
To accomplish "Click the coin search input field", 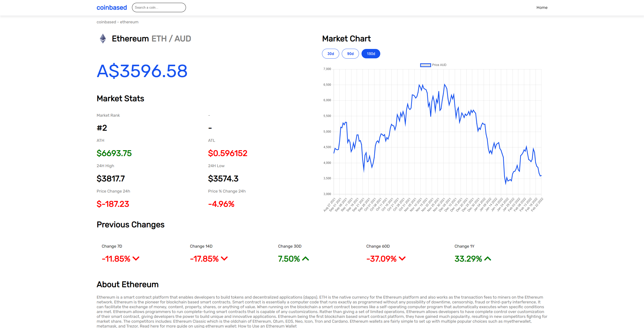I will pos(159,7).
